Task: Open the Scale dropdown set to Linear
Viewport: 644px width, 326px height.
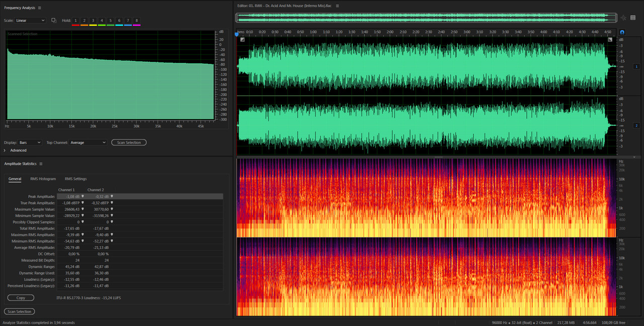Action: coord(30,20)
